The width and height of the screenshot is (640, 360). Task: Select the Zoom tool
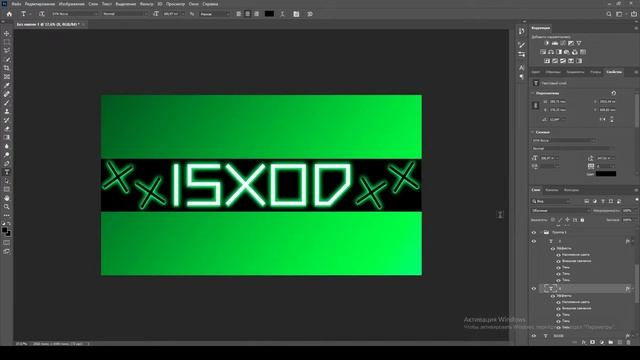coord(7,207)
